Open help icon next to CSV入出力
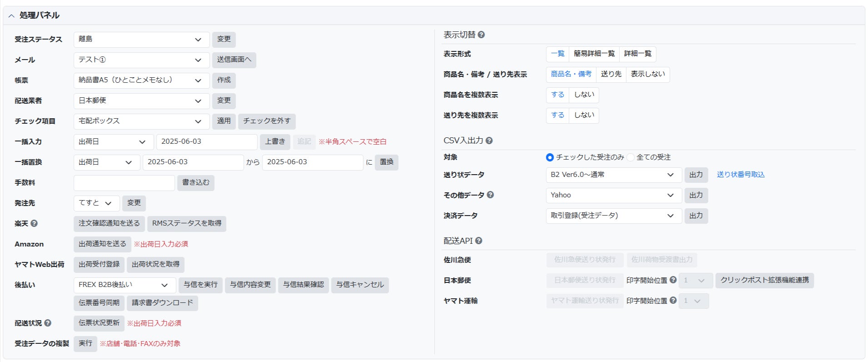This screenshot has height=362, width=868. [x=489, y=141]
